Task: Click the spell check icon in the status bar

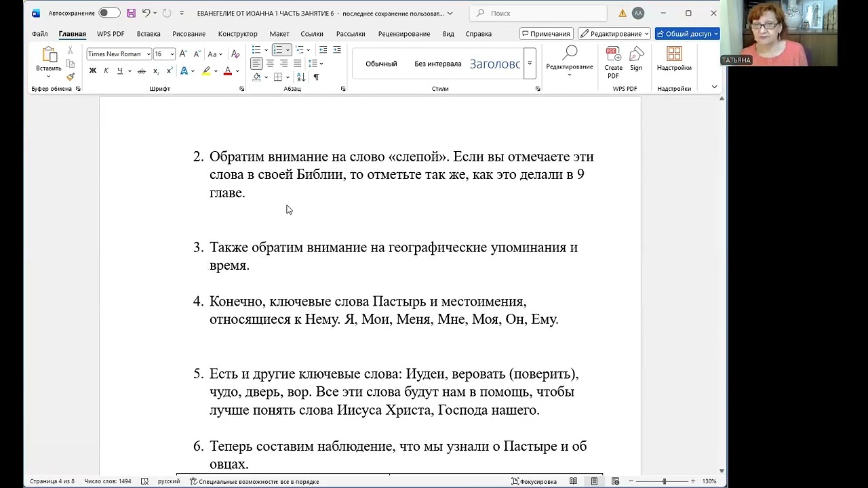Action: click(144, 481)
